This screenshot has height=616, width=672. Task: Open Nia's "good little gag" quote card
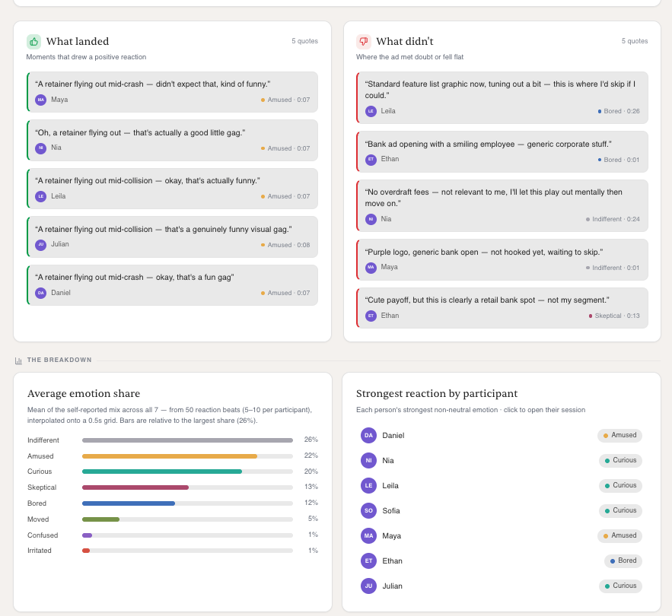click(x=172, y=141)
